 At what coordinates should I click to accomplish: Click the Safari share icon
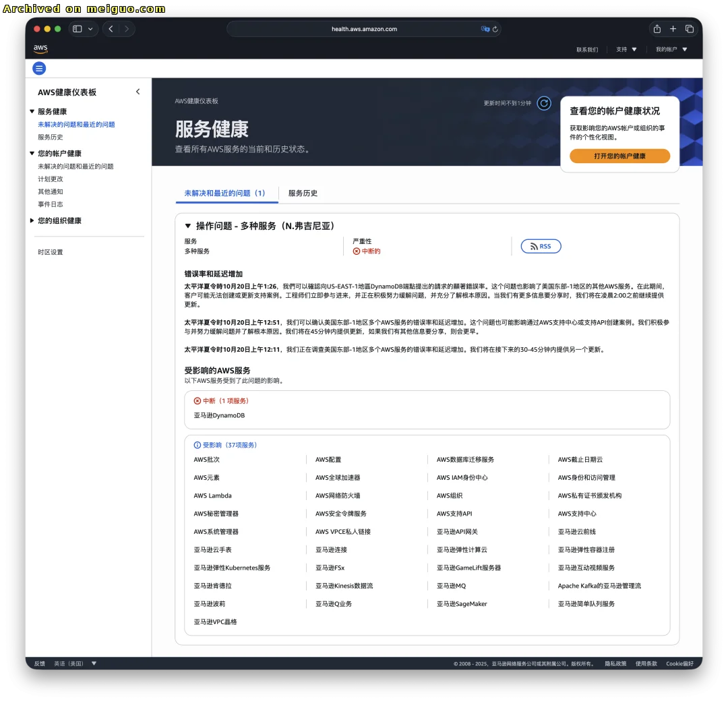[657, 29]
